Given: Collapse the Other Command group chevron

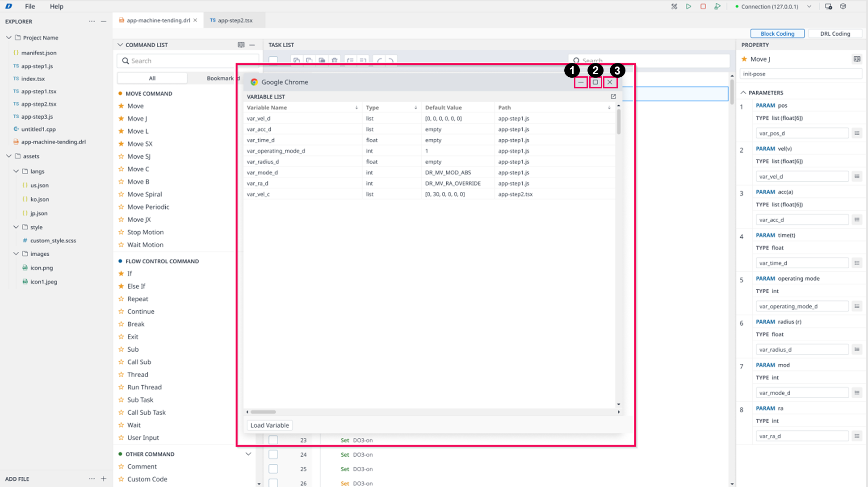Looking at the screenshot, I should pos(248,454).
